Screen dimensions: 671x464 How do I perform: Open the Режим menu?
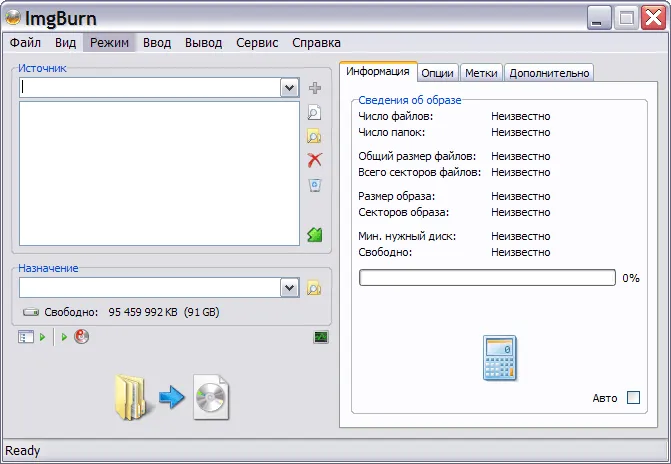[x=109, y=43]
